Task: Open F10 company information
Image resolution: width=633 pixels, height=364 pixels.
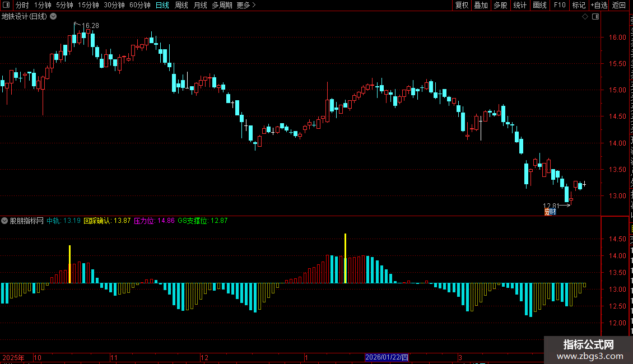Action: tap(560, 5)
